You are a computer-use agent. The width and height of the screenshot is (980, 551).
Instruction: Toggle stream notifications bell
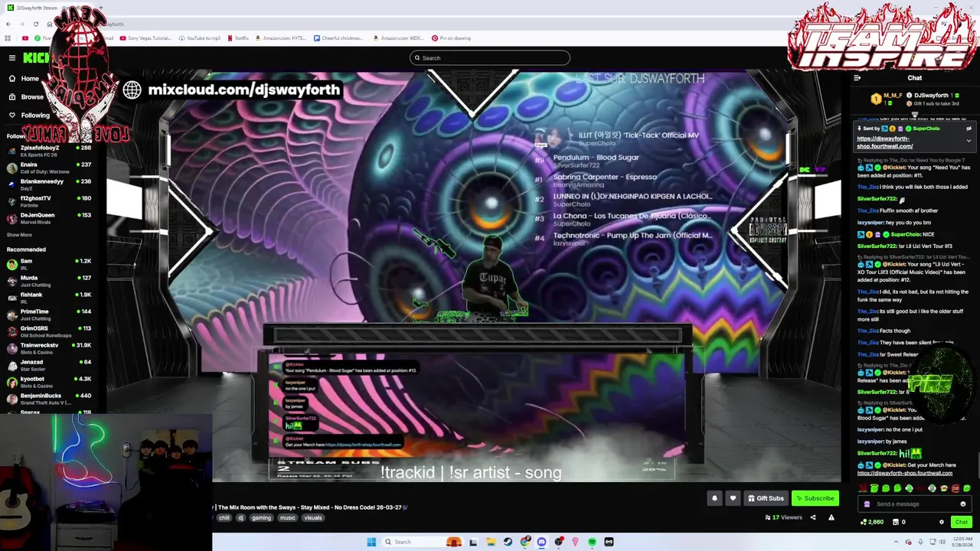pos(714,498)
